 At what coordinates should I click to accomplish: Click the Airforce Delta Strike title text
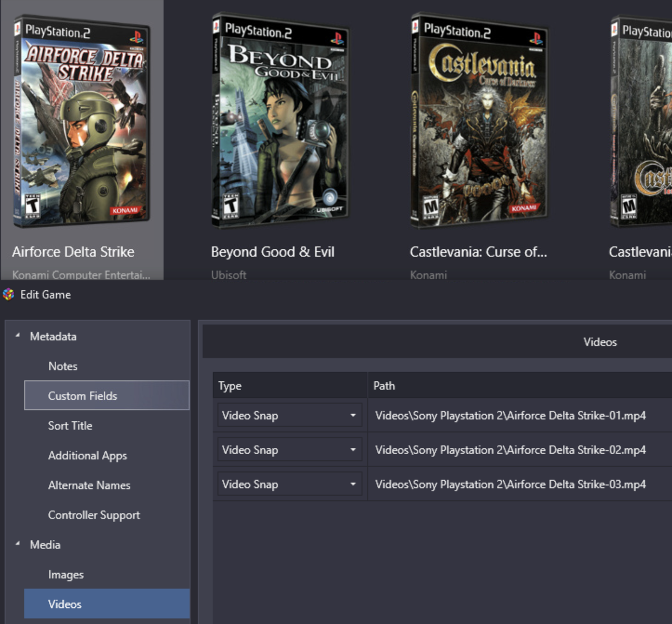tap(73, 252)
